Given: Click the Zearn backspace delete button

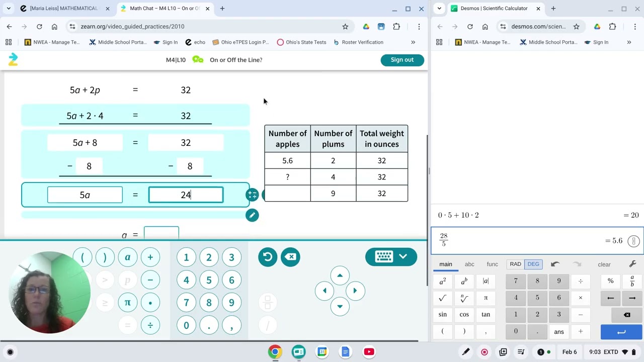Looking at the screenshot, I should click(x=290, y=257).
